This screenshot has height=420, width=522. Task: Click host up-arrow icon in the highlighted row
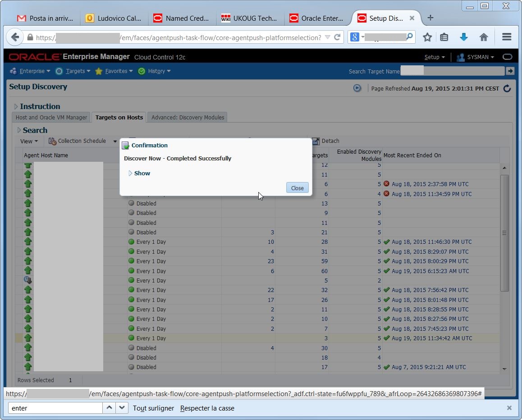tap(28, 338)
